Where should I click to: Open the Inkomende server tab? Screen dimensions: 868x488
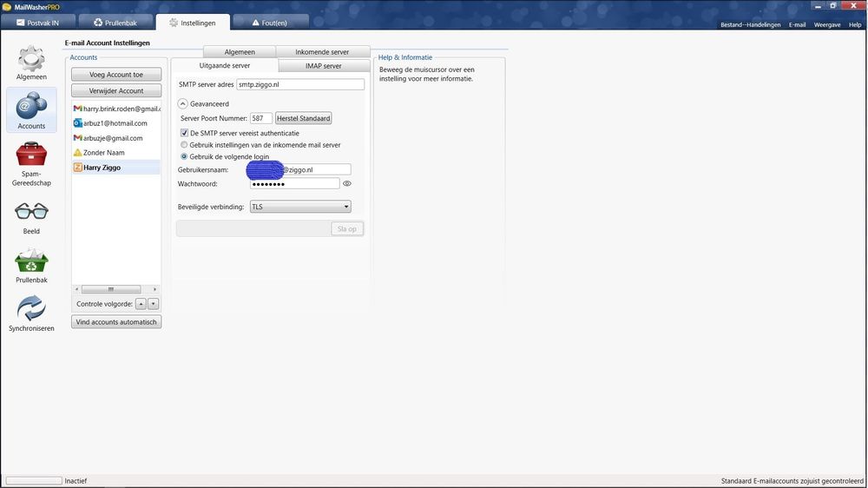[322, 51]
